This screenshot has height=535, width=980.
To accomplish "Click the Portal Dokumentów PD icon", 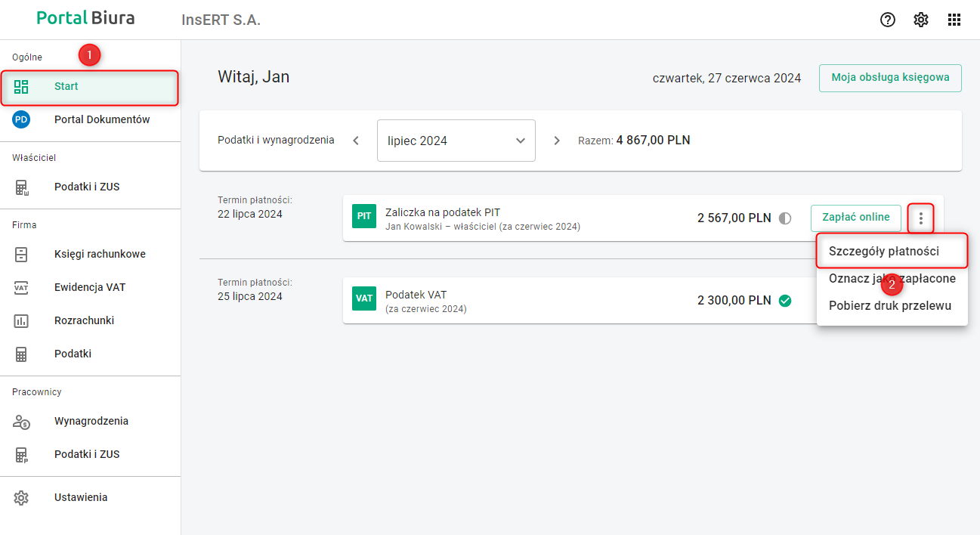I will point(21,119).
